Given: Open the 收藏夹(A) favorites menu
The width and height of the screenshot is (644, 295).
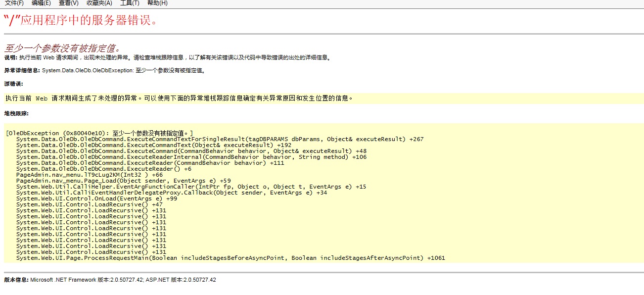Looking at the screenshot, I should (x=99, y=3).
